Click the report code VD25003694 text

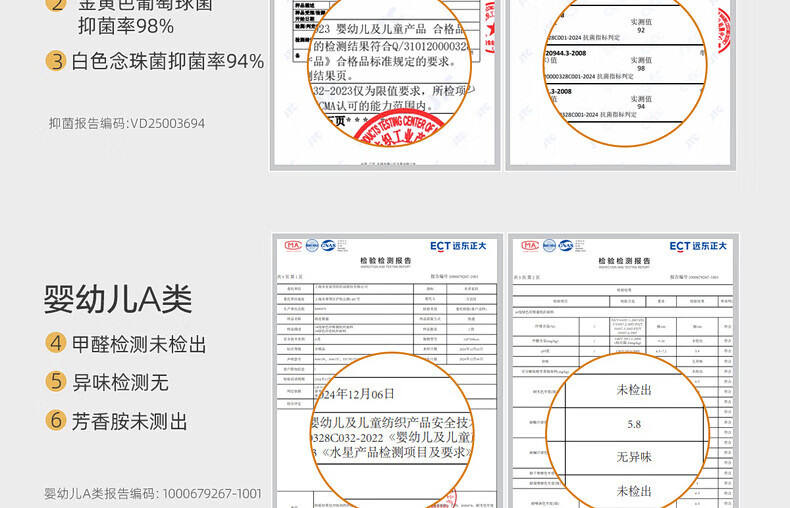coord(127,124)
